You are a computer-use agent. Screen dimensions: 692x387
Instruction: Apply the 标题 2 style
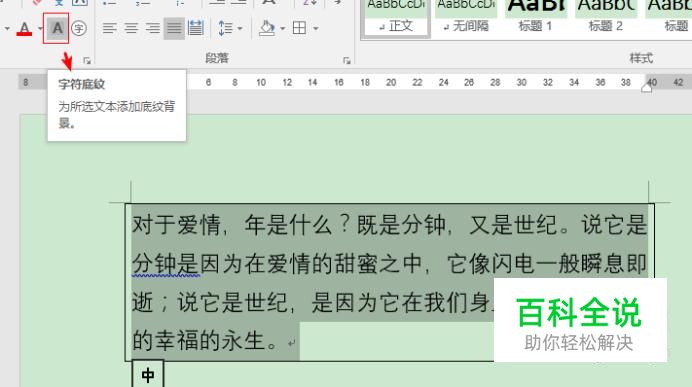(x=606, y=18)
